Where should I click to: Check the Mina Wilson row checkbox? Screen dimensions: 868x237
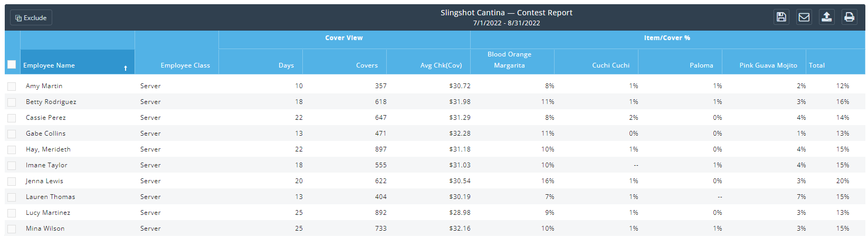(12, 229)
